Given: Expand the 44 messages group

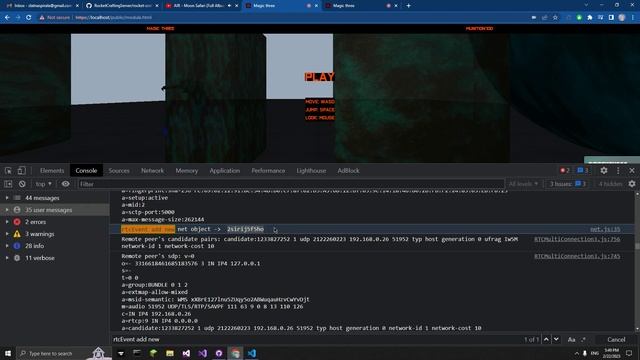Looking at the screenshot, I should 7,198.
